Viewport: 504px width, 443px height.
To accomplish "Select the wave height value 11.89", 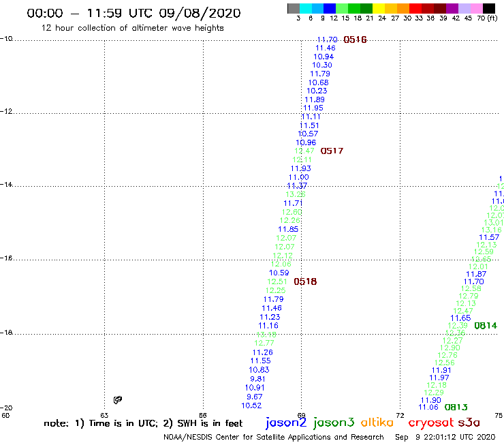I will tap(315, 100).
